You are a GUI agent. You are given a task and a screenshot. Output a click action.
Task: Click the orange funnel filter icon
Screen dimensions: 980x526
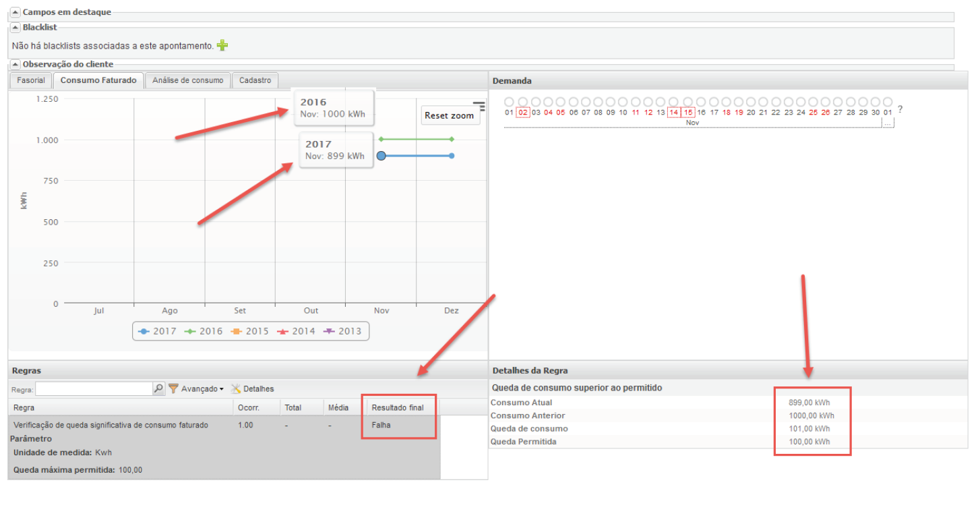173,388
